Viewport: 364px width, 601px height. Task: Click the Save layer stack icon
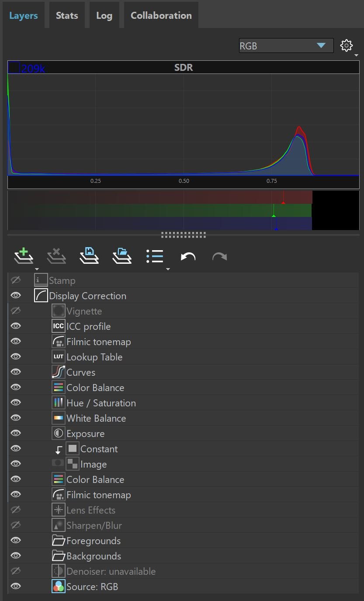pyautogui.click(x=89, y=256)
